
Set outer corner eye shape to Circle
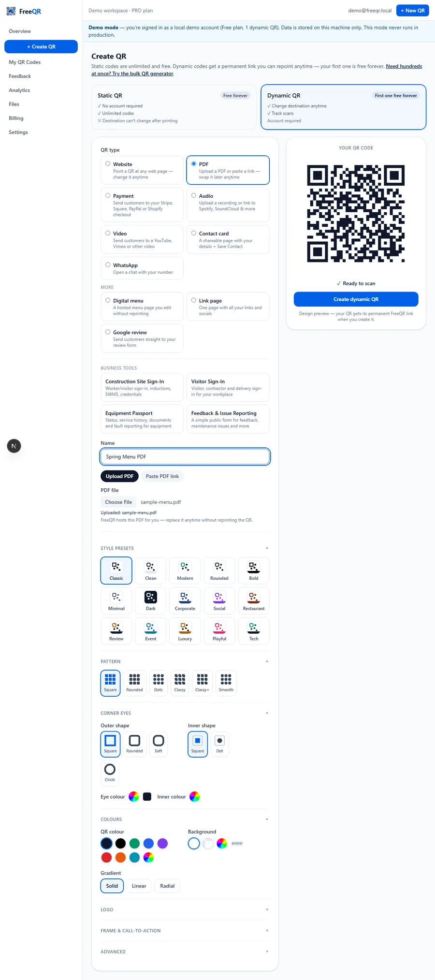[x=110, y=773]
